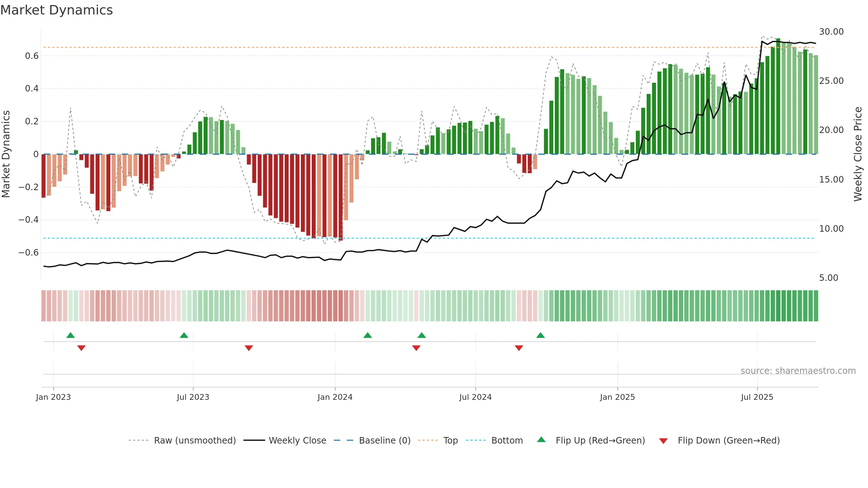Click the Jul 2025 x-axis label
868x488 pixels.
point(757,397)
